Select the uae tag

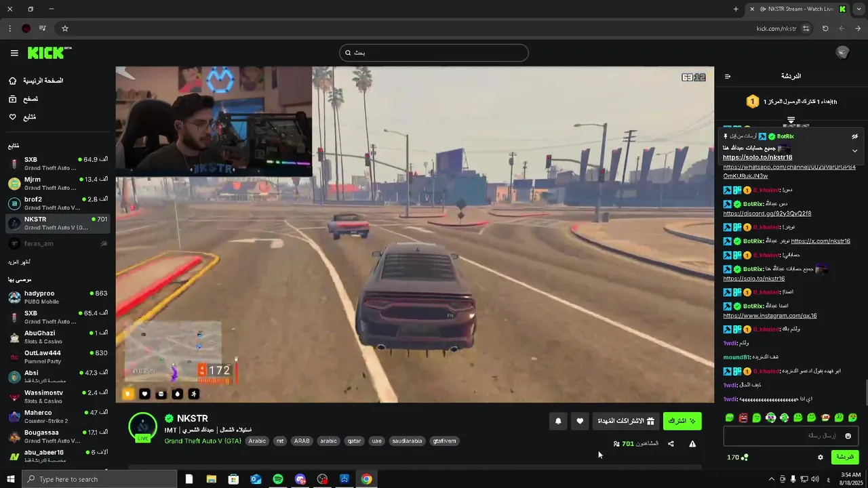point(377,441)
